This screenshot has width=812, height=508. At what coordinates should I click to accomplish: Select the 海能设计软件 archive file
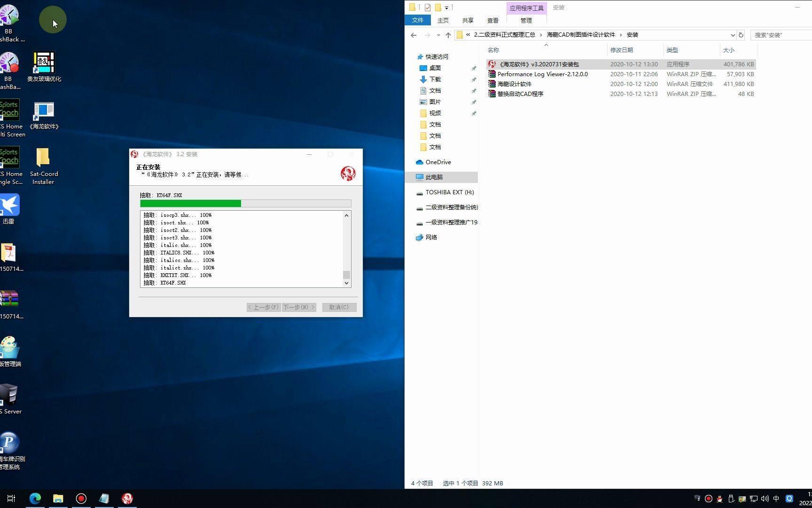point(620,84)
